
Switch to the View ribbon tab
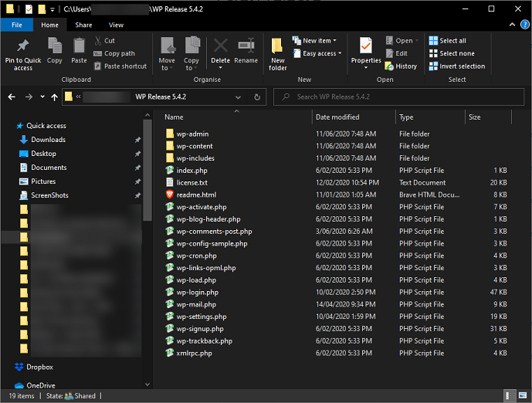click(x=116, y=25)
